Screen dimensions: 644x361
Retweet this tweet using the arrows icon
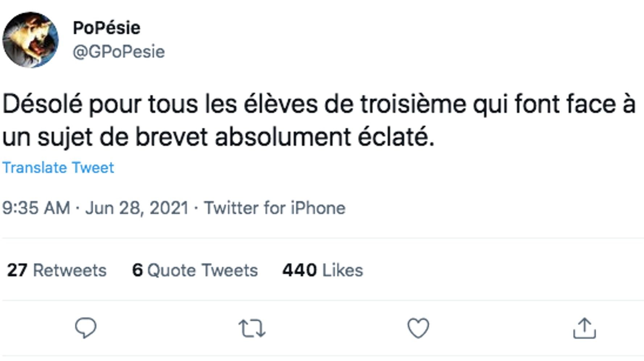click(252, 328)
